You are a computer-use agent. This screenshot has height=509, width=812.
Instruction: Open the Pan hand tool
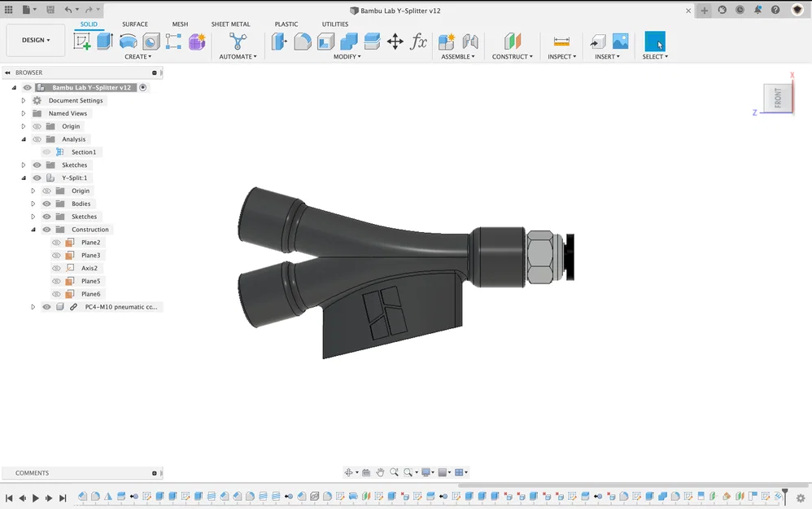(x=380, y=472)
